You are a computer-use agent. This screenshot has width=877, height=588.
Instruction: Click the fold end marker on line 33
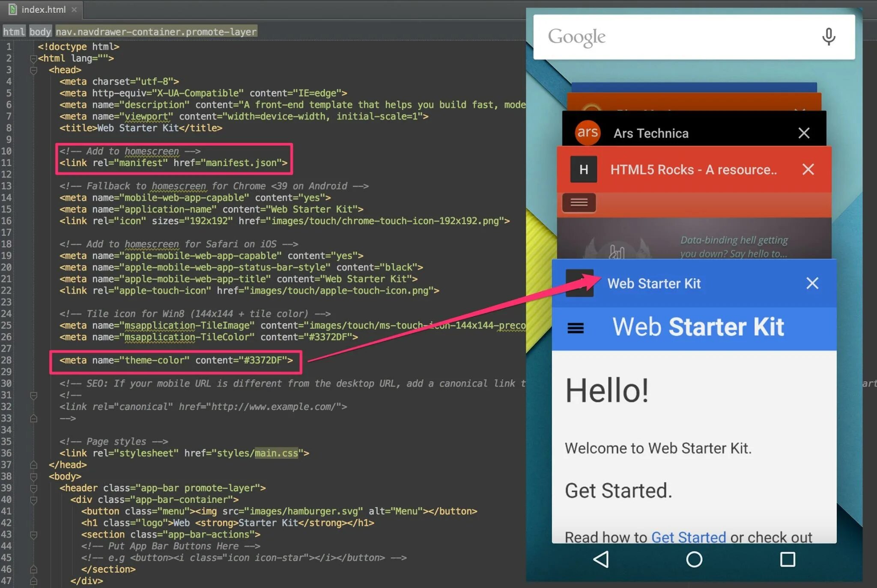pos(33,419)
